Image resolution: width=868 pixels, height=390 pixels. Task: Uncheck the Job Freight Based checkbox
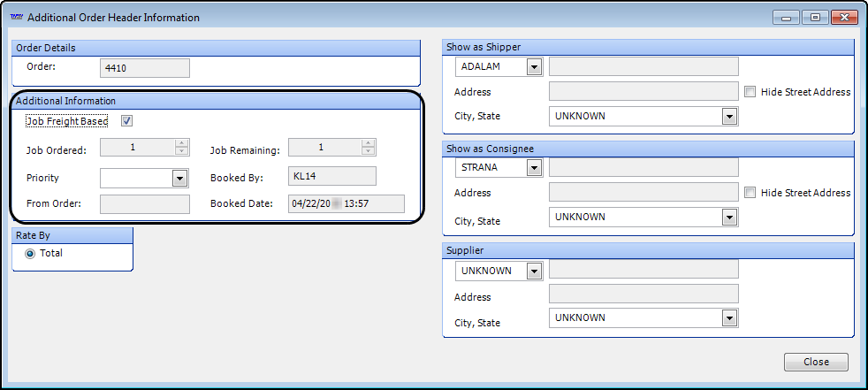pos(127,121)
